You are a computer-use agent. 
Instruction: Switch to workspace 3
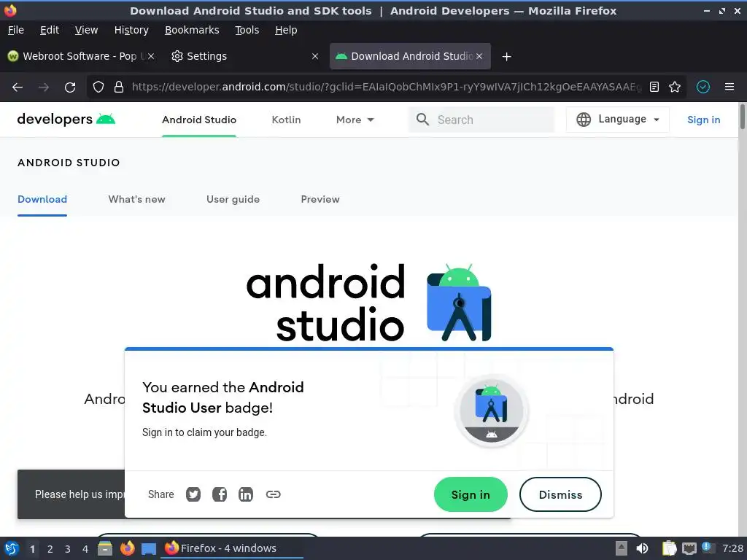pos(68,549)
